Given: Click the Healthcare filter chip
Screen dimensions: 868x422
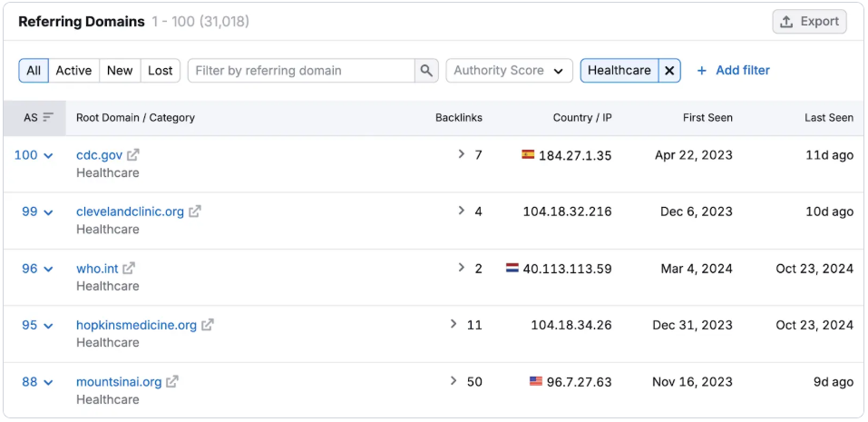Looking at the screenshot, I should pyautogui.click(x=619, y=71).
